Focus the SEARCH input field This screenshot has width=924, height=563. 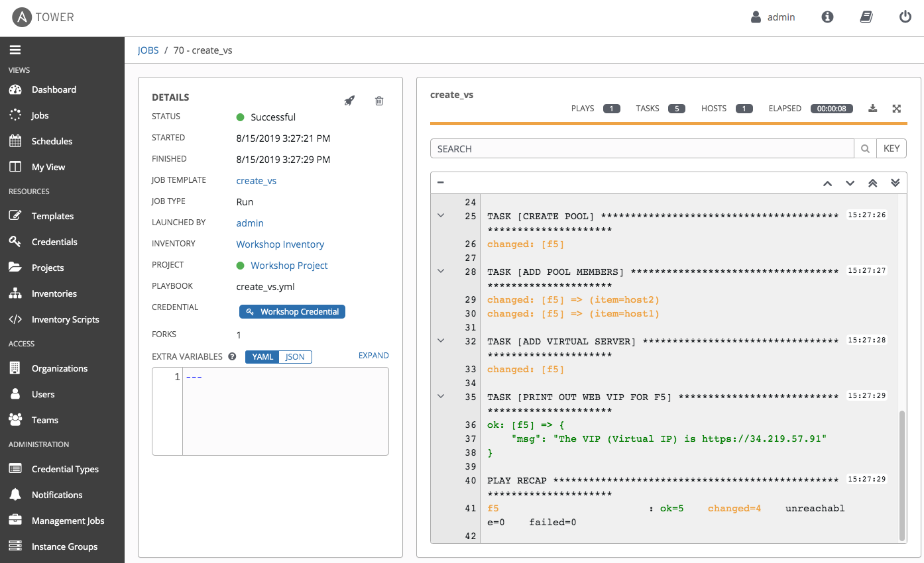[642, 149]
